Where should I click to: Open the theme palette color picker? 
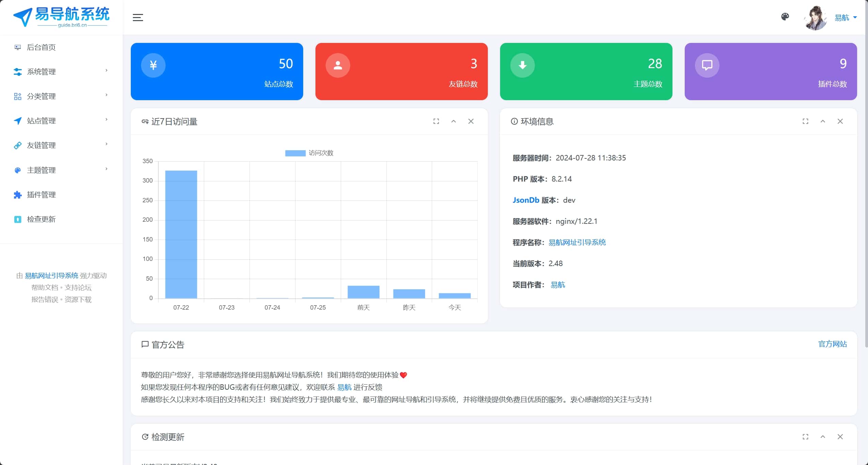[x=785, y=17]
